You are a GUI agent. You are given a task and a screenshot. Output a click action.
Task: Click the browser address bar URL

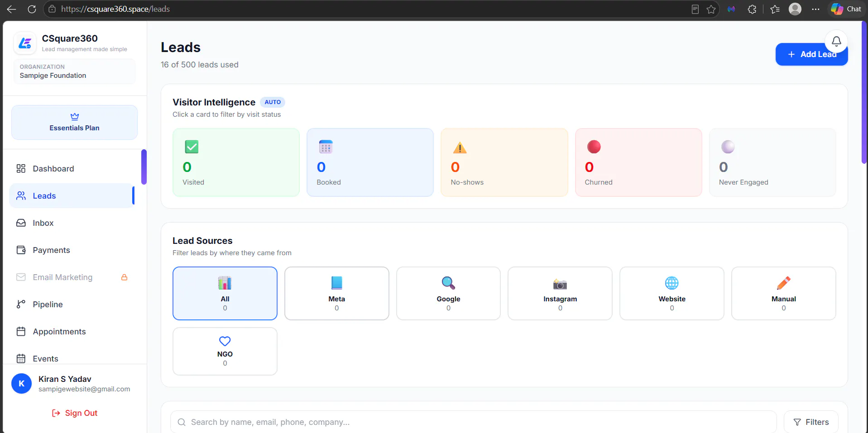(115, 9)
